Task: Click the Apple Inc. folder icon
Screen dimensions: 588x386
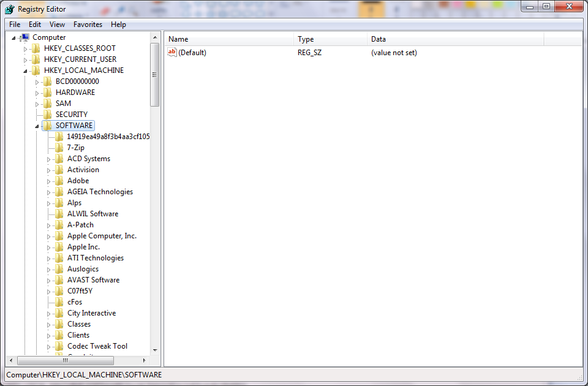Action: point(59,247)
